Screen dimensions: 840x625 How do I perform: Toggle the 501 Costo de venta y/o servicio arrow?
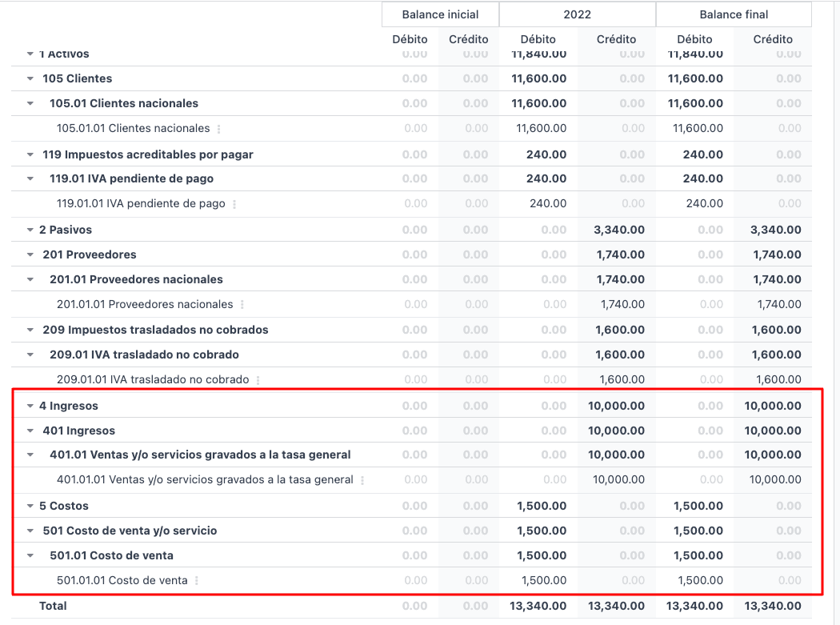30,531
